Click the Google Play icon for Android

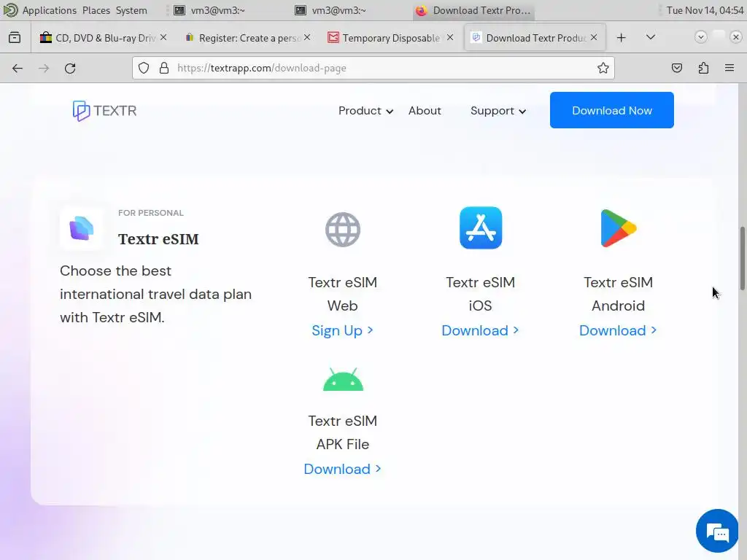pyautogui.click(x=619, y=228)
